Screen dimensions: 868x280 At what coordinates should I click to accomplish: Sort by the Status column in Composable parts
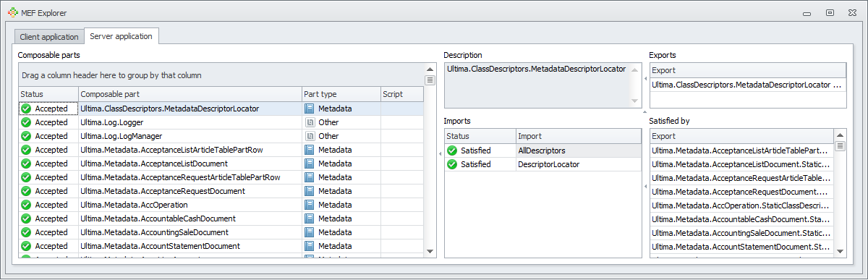coord(48,94)
